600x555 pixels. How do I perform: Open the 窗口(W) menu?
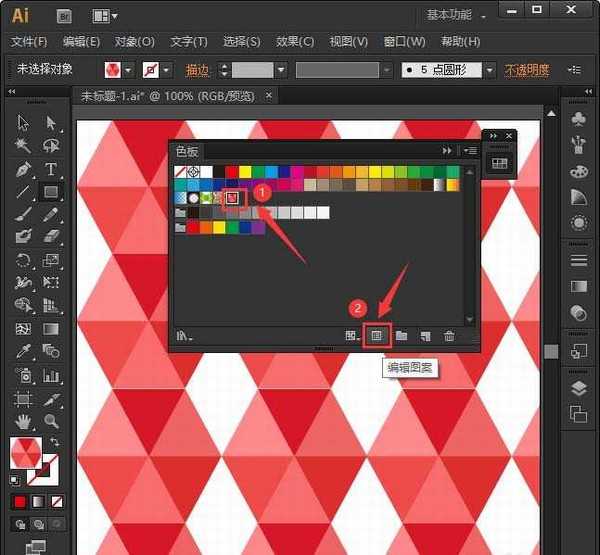click(404, 42)
